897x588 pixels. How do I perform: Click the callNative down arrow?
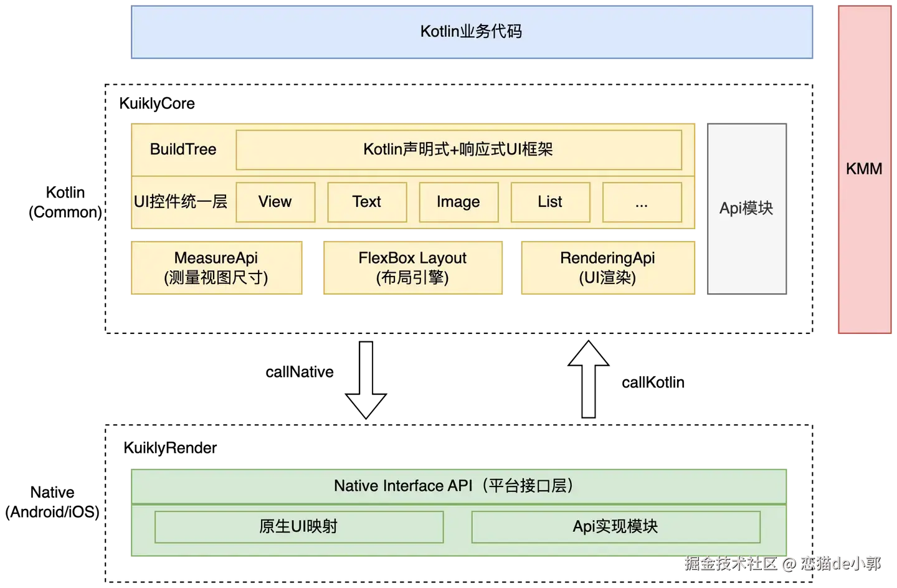pyautogui.click(x=366, y=380)
